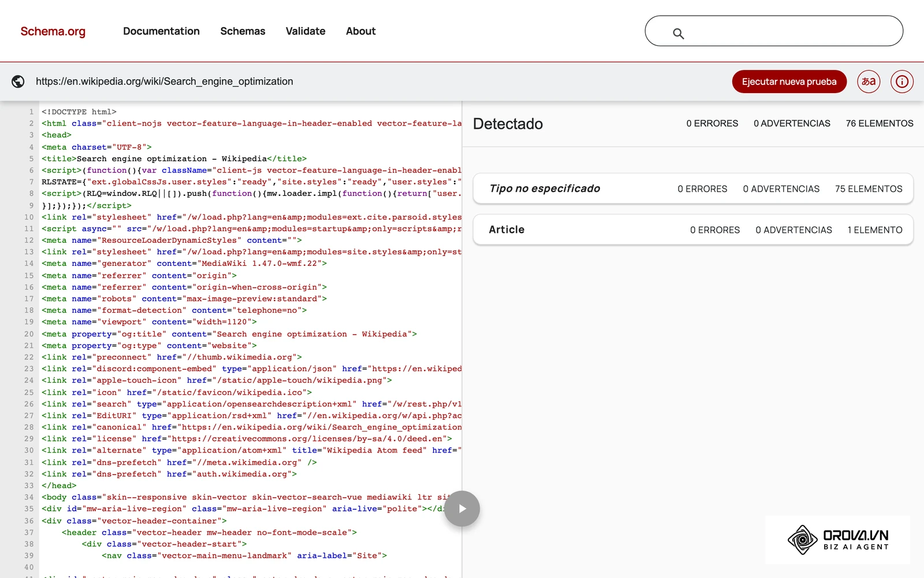Click the canonical link rel code line

tap(251, 427)
